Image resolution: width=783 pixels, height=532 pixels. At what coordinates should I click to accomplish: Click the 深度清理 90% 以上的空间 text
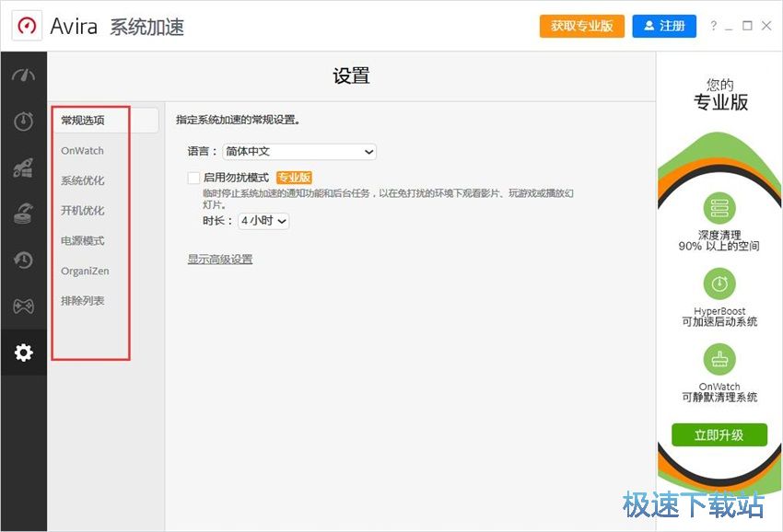point(719,240)
